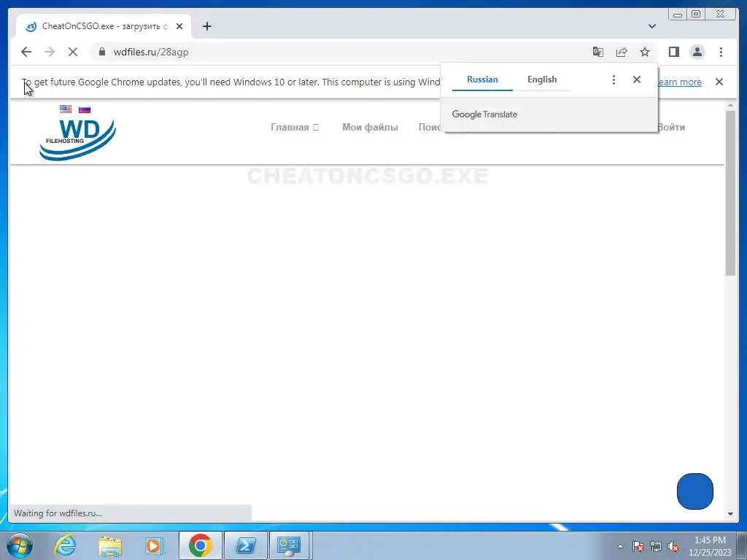
Task: Switch site language to Russian flag
Action: [85, 109]
